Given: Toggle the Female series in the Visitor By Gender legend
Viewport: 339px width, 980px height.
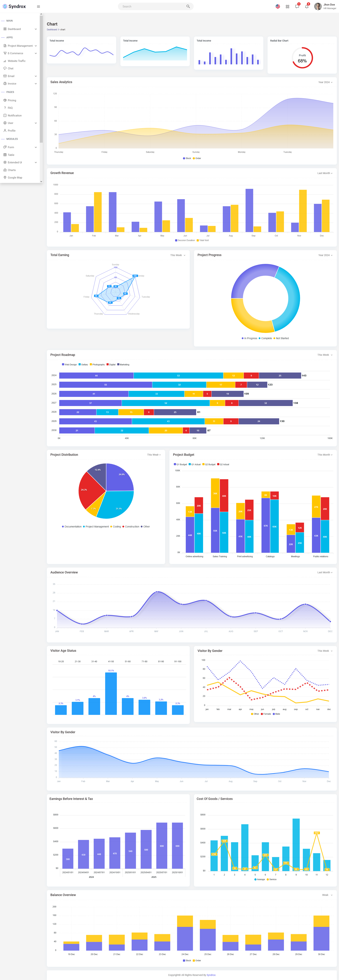Looking at the screenshot, I should [266, 714].
